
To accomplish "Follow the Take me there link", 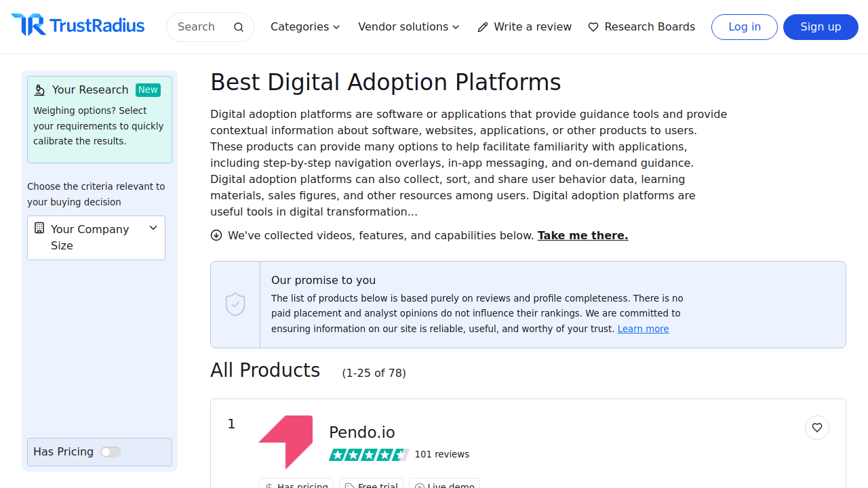I will [x=583, y=235].
